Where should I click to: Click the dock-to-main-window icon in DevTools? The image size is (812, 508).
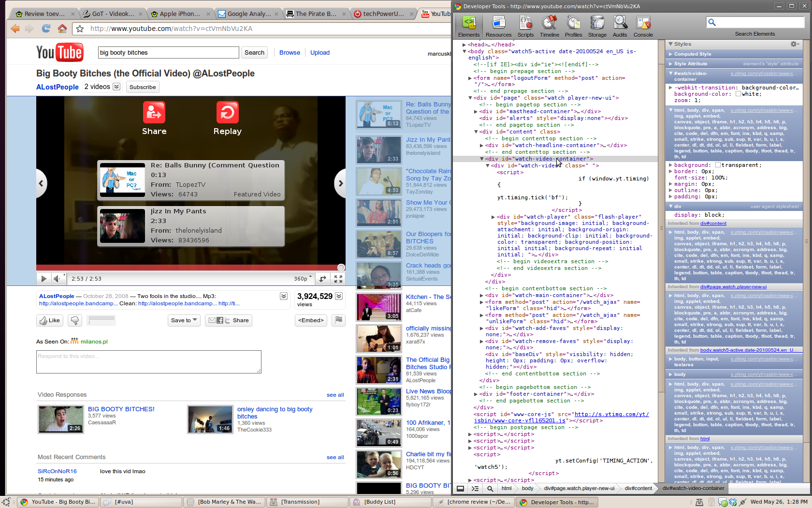(x=461, y=489)
